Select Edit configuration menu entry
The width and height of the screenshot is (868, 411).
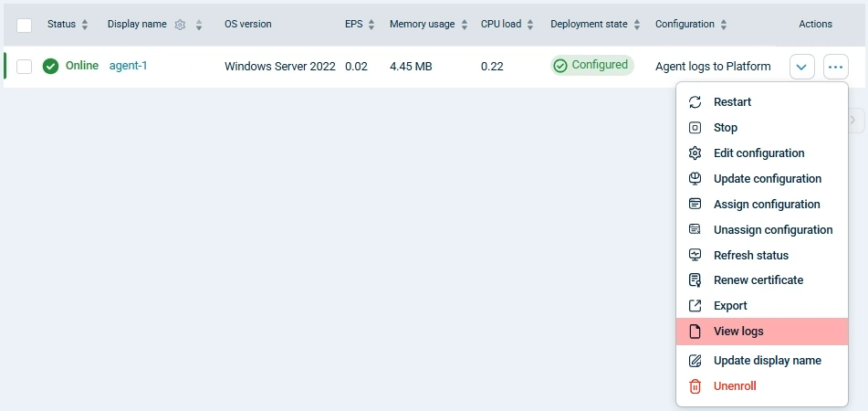(762, 153)
